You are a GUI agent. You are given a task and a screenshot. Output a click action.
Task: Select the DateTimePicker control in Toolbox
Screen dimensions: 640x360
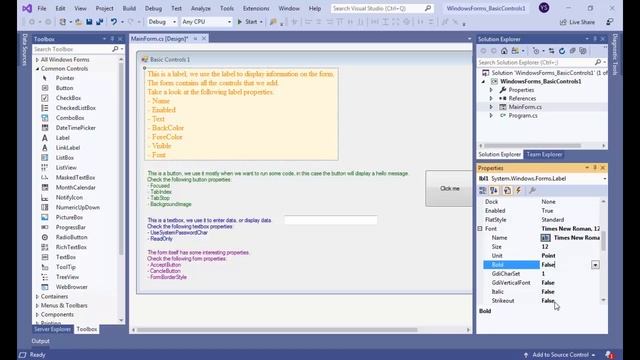pyautogui.click(x=76, y=128)
